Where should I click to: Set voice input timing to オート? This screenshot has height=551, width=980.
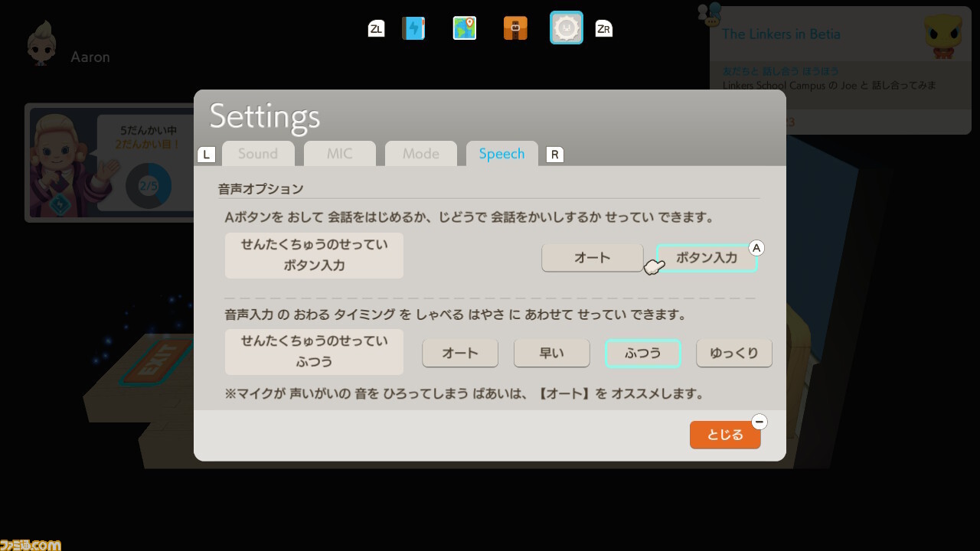[x=460, y=353]
